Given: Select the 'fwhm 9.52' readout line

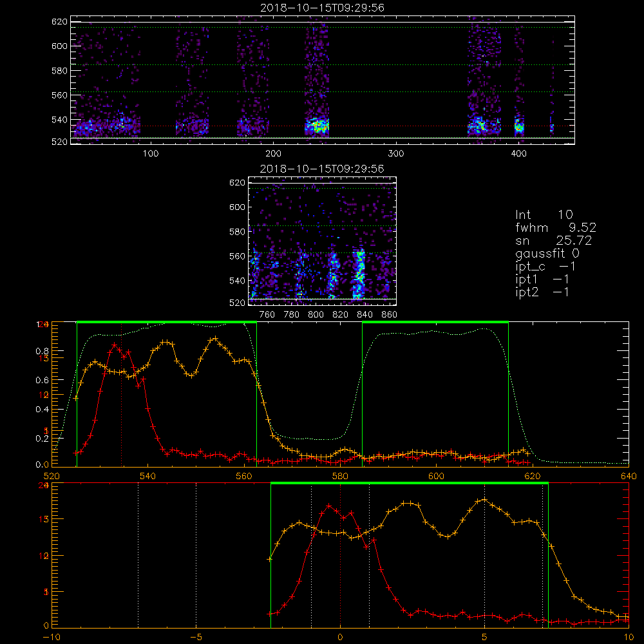Looking at the screenshot, I should pyautogui.click(x=556, y=227).
